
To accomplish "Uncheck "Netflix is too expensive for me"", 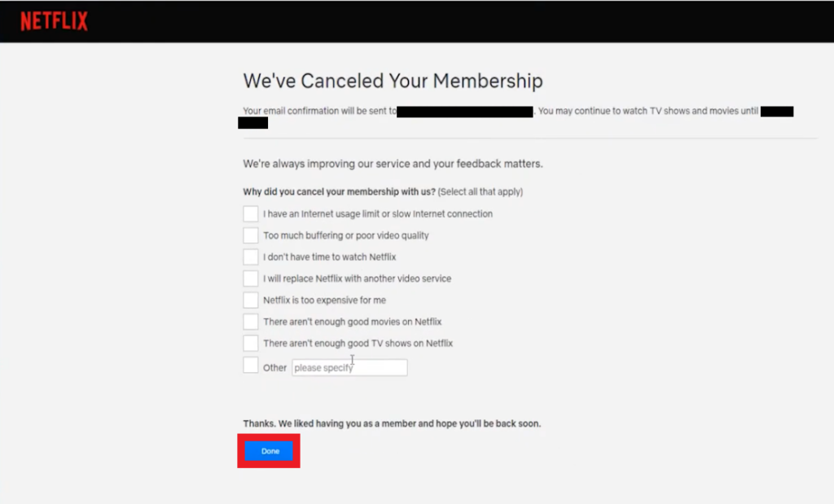I will 251,300.
